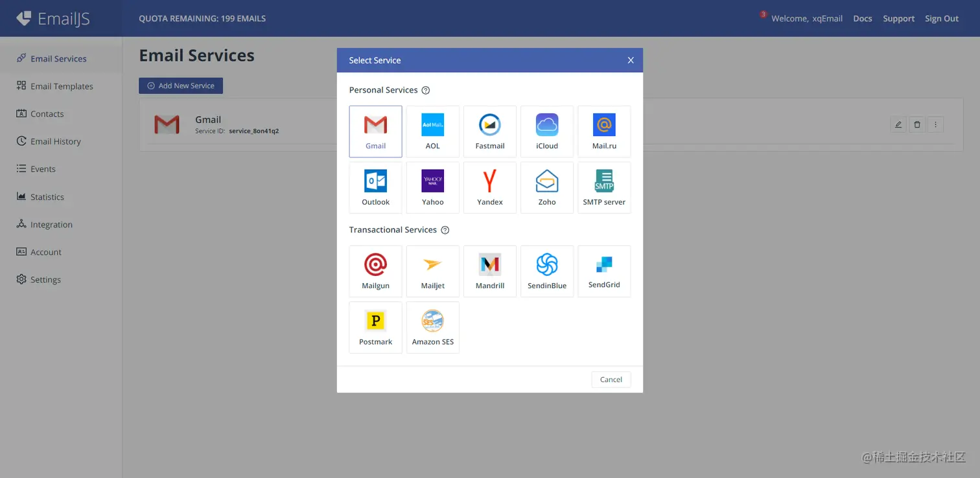Screen dimensions: 980x478
Task: Click Add New Service button
Action: pos(181,85)
